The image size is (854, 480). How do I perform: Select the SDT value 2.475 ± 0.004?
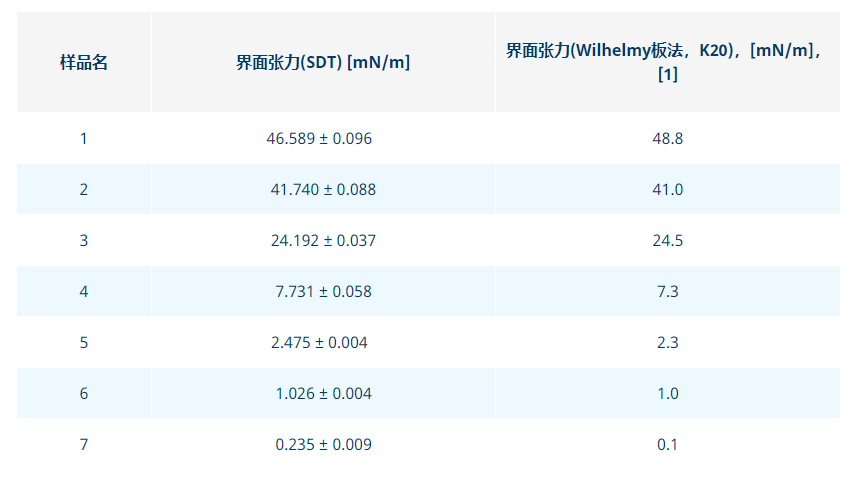click(x=319, y=342)
